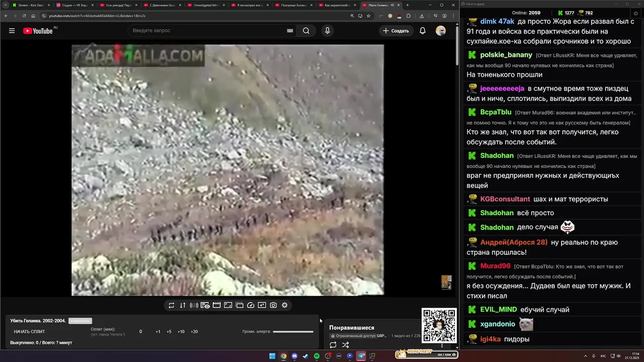This screenshot has height=362, width=644.
Task: Take a screenshot with the camera icon
Action: pos(273,305)
